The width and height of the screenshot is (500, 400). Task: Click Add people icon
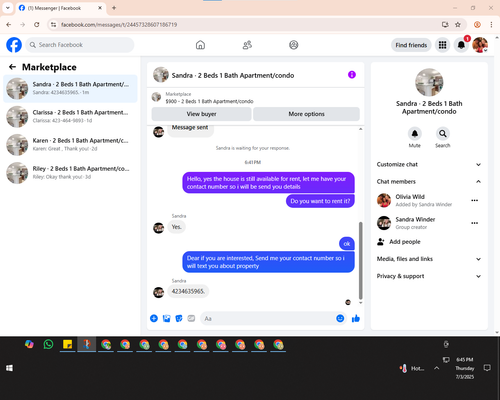(x=381, y=242)
